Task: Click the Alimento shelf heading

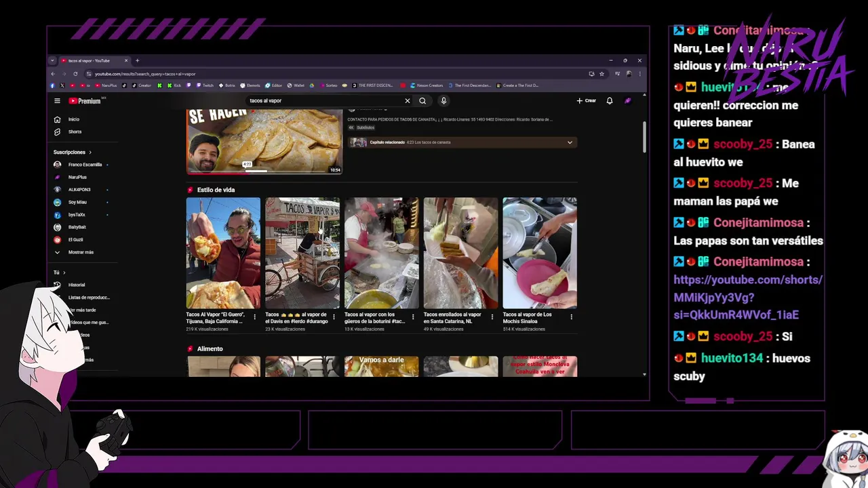Action: pos(210,348)
